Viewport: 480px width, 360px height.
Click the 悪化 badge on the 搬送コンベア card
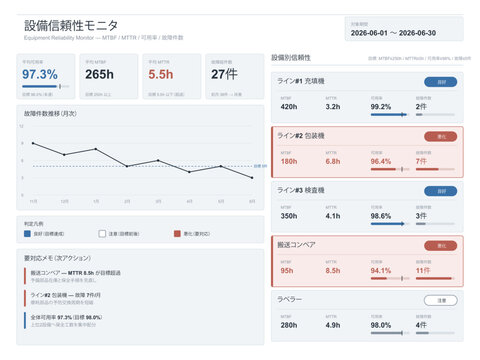coord(441,246)
